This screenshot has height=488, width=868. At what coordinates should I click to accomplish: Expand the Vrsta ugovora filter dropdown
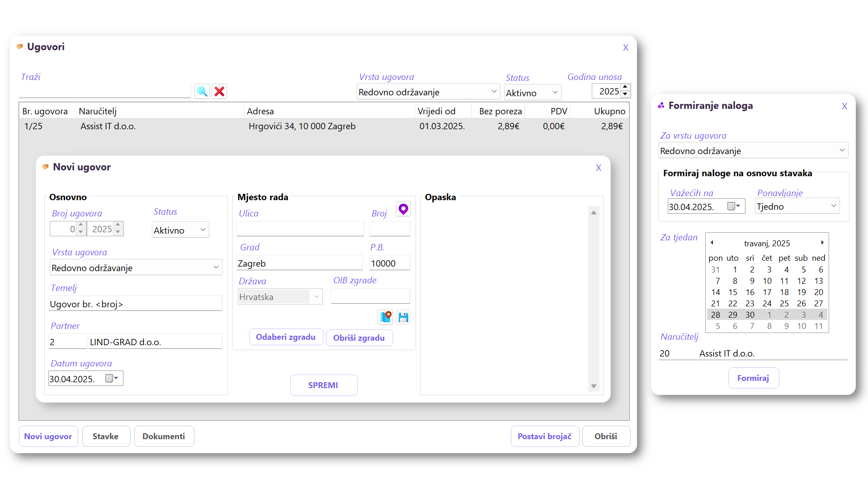pos(494,92)
